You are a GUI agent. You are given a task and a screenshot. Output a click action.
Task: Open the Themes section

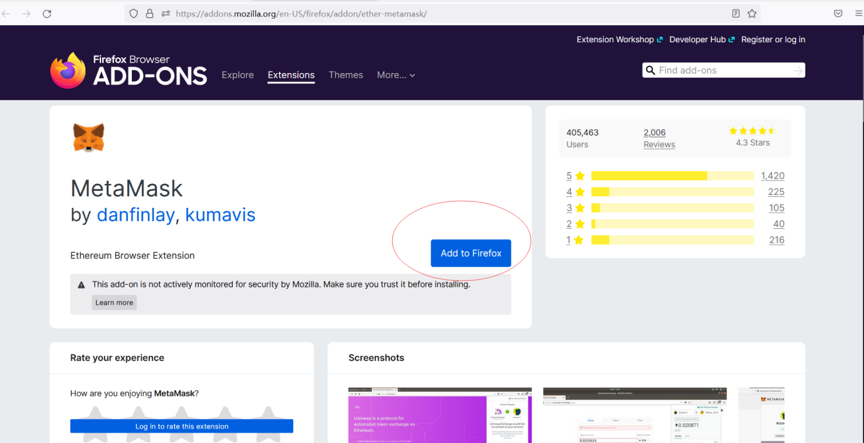pos(345,75)
